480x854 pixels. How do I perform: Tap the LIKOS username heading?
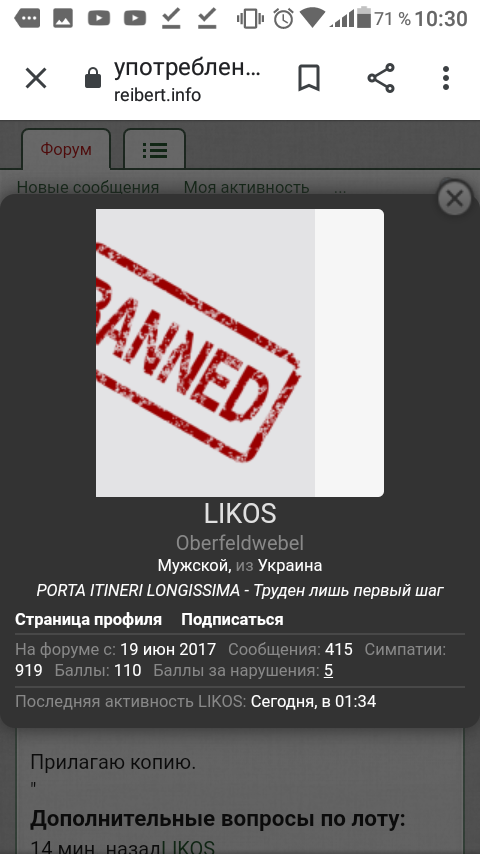[x=240, y=513]
